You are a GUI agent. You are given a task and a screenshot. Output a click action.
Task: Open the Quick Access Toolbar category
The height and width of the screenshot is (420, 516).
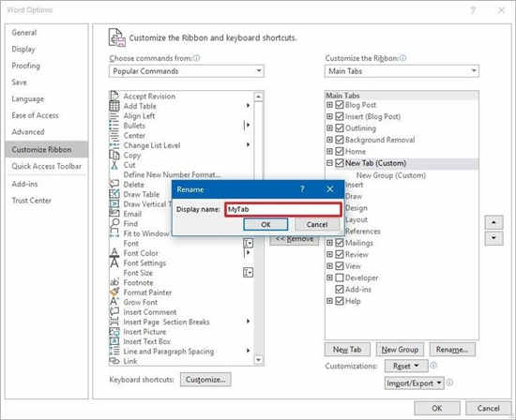point(46,166)
